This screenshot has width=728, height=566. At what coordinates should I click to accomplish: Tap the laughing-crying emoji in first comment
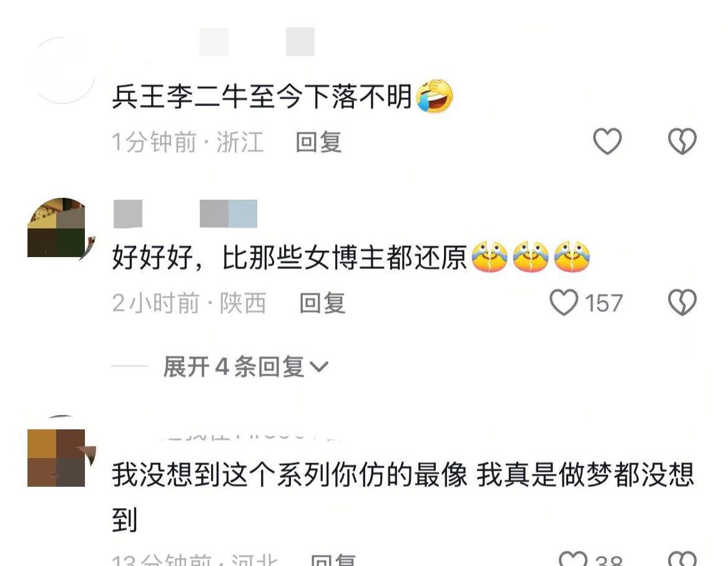click(435, 96)
